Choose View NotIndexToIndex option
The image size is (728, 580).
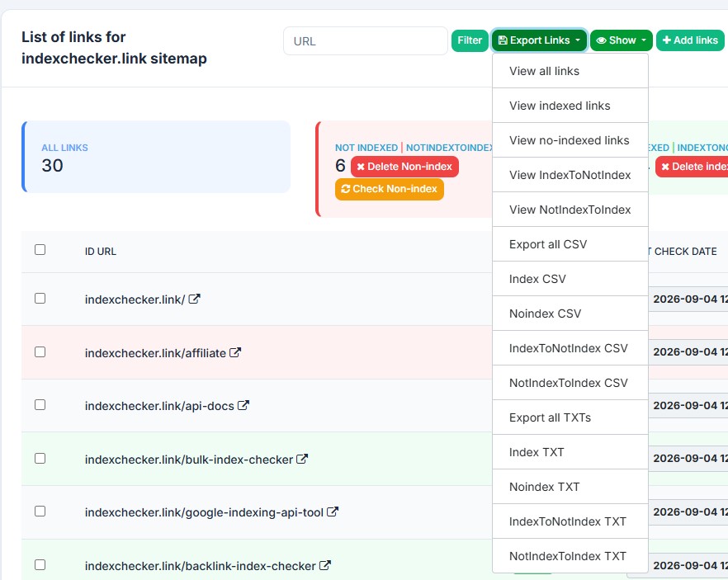pyautogui.click(x=570, y=210)
